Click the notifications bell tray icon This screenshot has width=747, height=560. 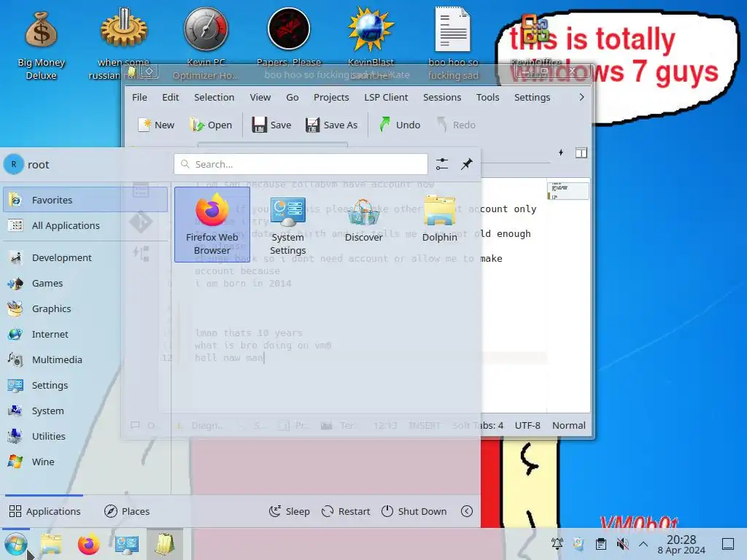point(557,544)
